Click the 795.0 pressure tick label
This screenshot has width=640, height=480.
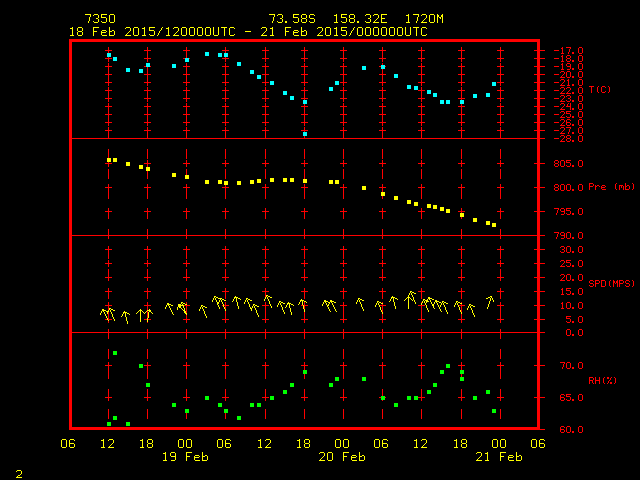568,212
